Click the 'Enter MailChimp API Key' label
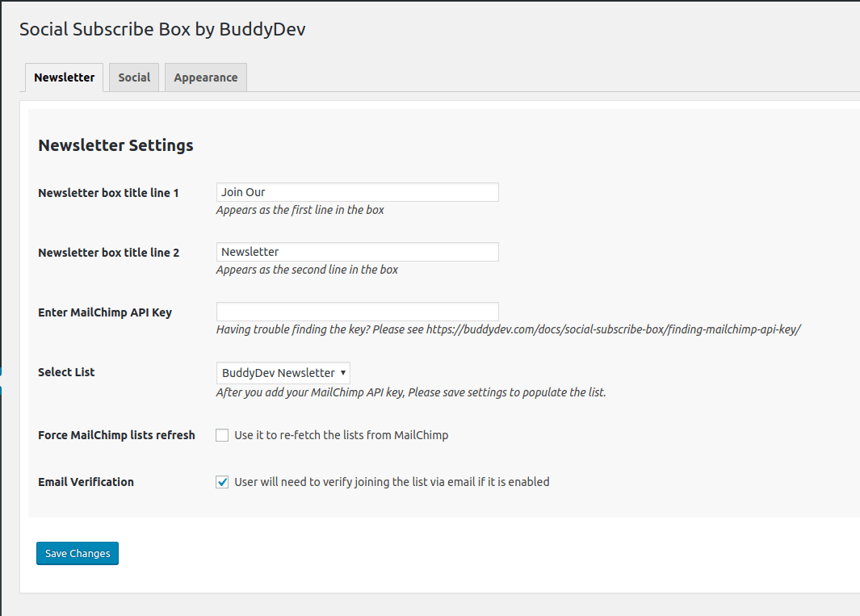 pos(105,312)
